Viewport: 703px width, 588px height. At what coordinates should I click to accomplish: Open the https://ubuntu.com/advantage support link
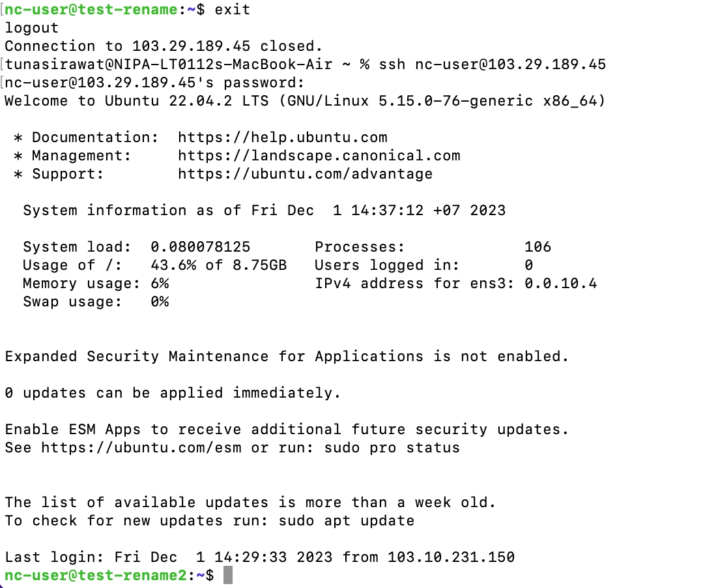(x=305, y=174)
